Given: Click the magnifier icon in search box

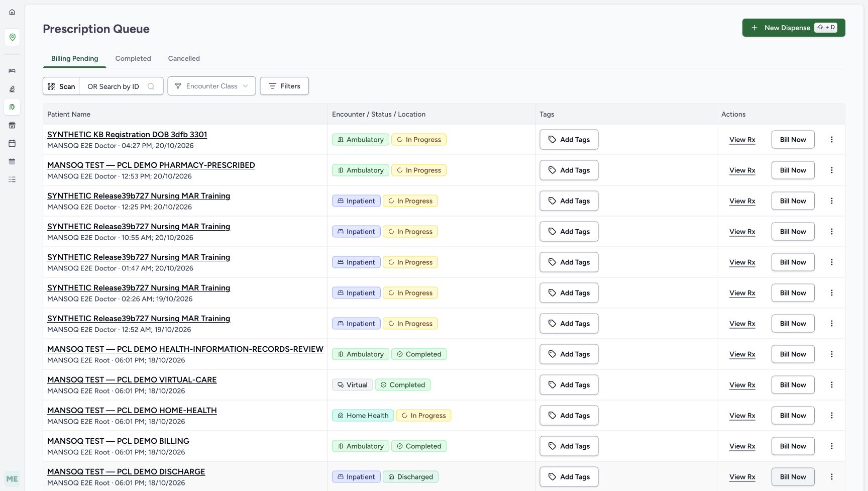Looking at the screenshot, I should [x=151, y=86].
